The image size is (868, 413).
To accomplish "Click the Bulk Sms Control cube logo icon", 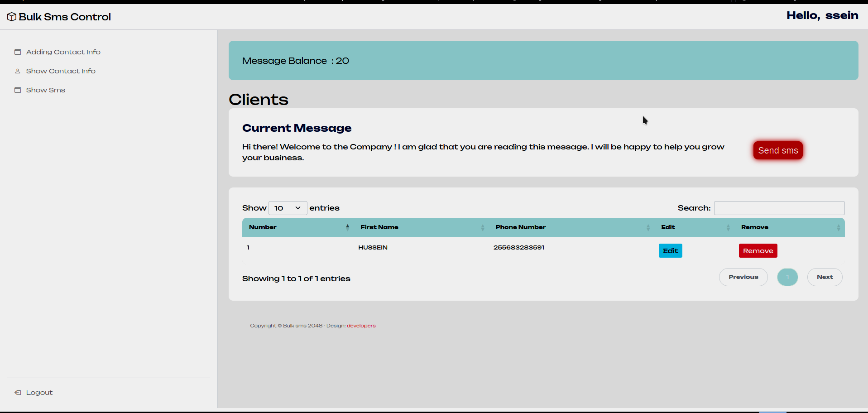I will 11,16.
